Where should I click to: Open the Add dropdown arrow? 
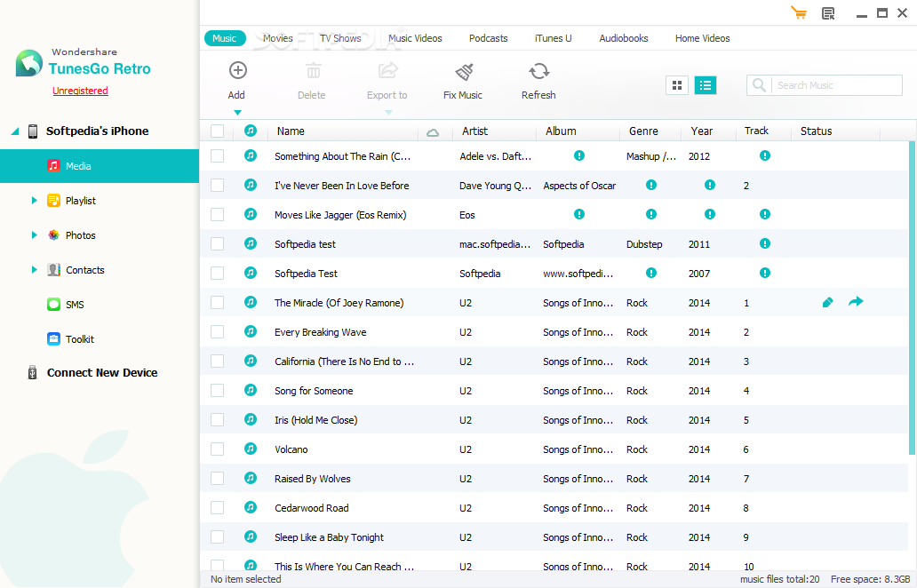(x=237, y=112)
